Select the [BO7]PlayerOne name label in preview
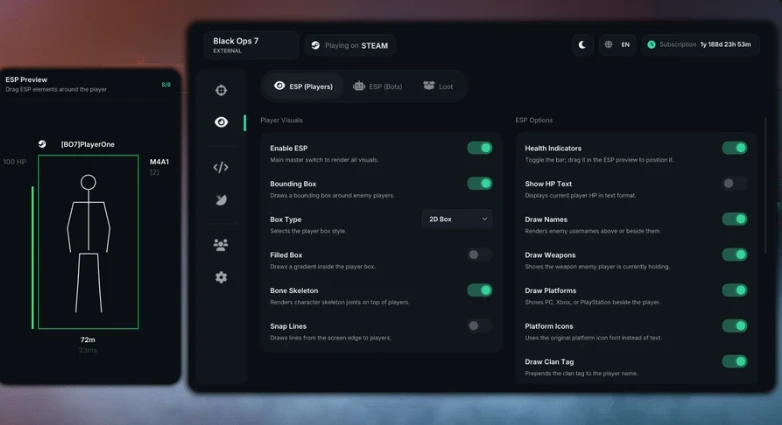 (x=88, y=144)
